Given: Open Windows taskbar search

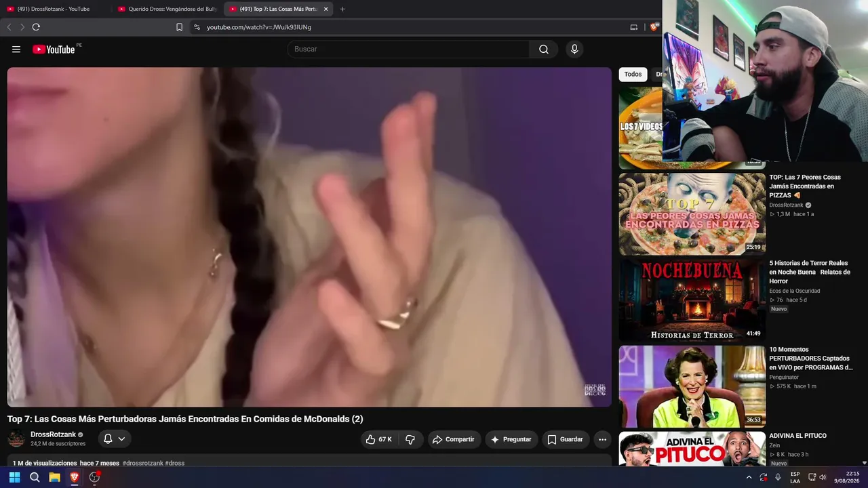Looking at the screenshot, I should tap(35, 477).
